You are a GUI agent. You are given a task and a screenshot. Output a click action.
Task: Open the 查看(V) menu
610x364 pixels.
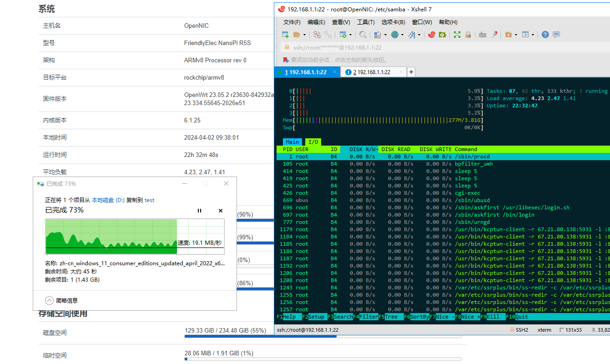(x=341, y=22)
